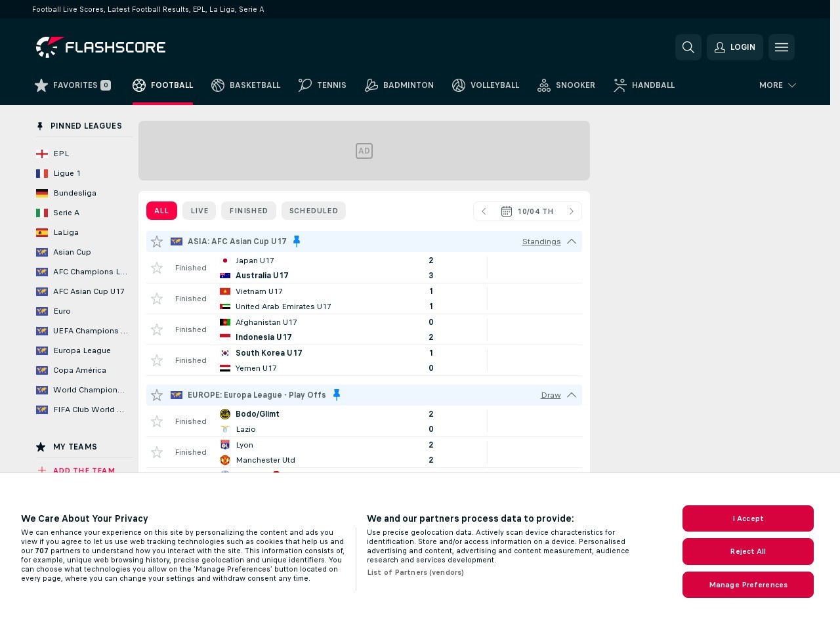Click the Lyon team crest

[x=225, y=445]
